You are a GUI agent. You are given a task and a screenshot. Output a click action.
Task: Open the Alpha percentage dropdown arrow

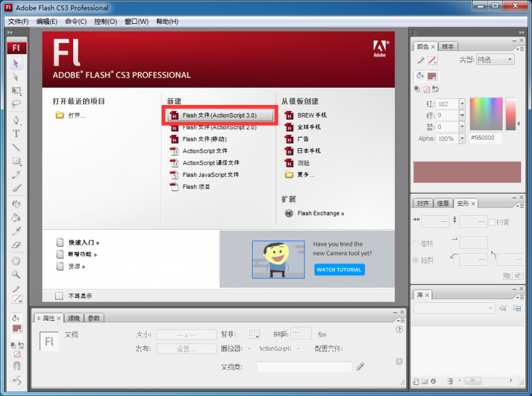coord(462,138)
